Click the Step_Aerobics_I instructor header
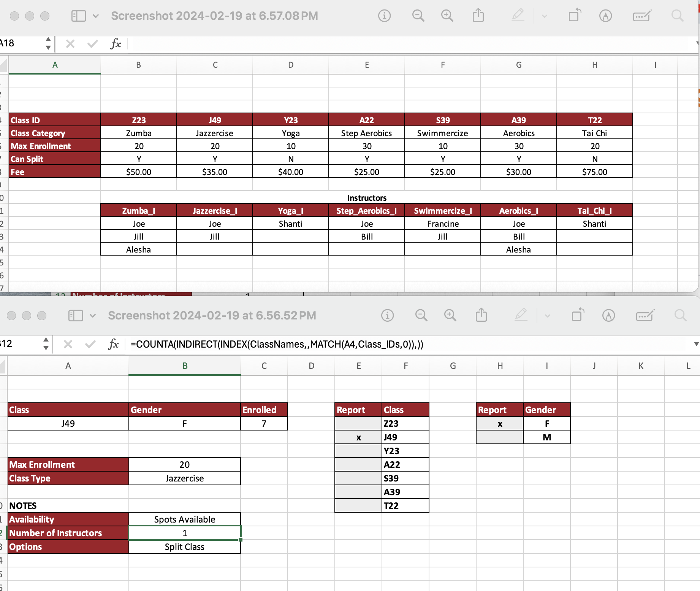Viewport: 700px width, 591px height. coord(367,211)
